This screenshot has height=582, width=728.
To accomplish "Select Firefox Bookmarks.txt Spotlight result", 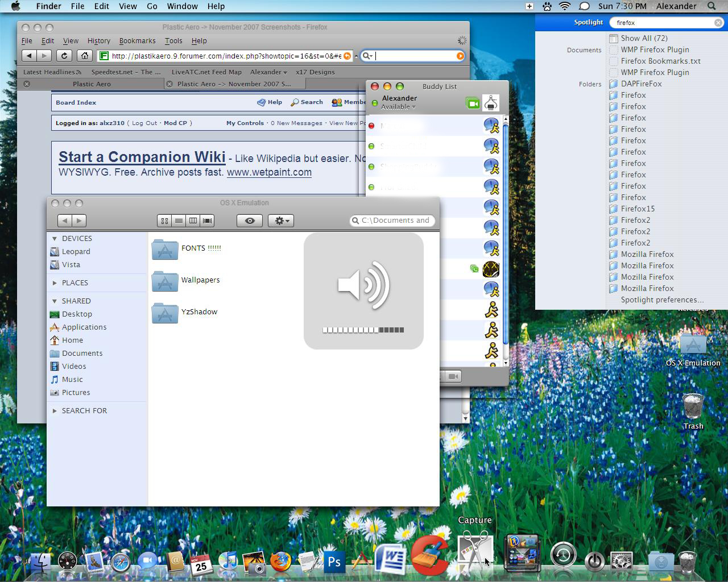I will (x=660, y=61).
